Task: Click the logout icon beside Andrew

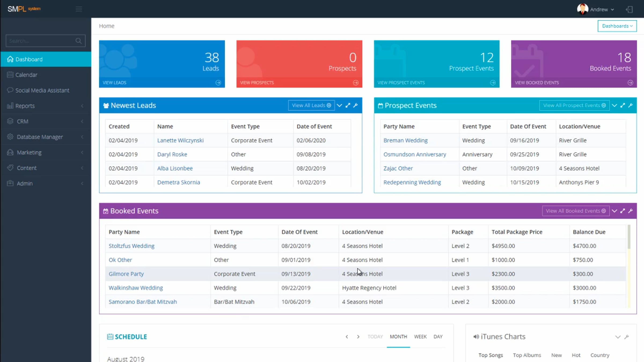Action: (629, 9)
